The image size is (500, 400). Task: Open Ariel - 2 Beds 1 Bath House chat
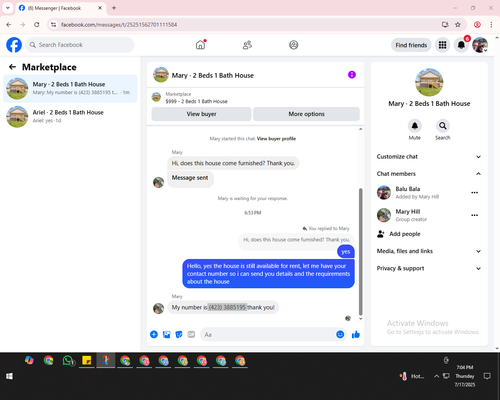click(70, 117)
